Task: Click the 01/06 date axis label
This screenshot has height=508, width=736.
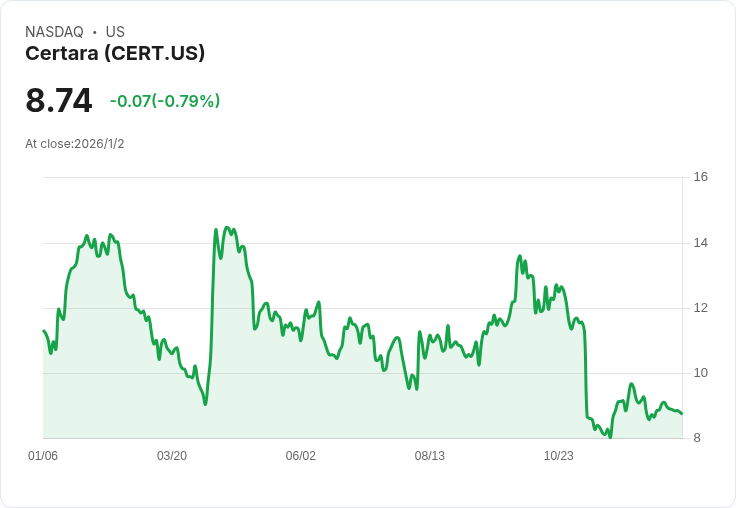Action: pos(43,455)
